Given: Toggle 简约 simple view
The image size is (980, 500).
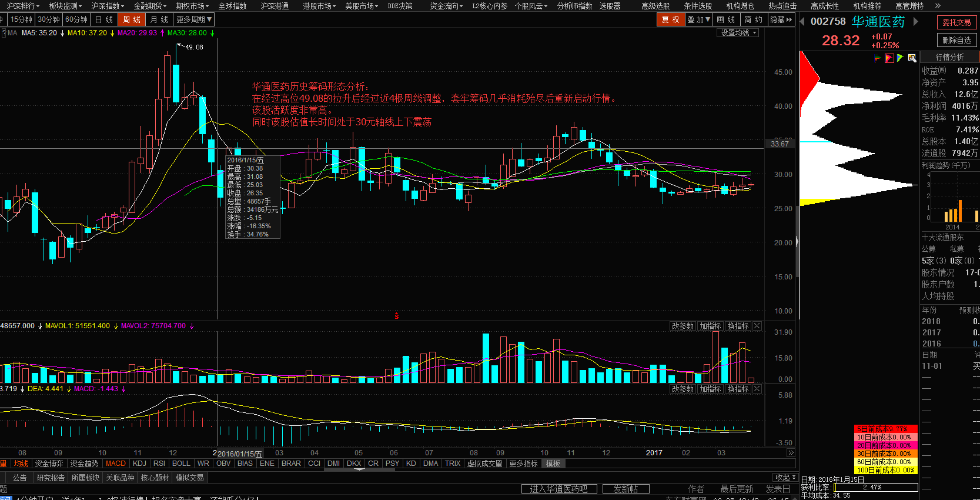Looking at the screenshot, I should (x=754, y=19).
